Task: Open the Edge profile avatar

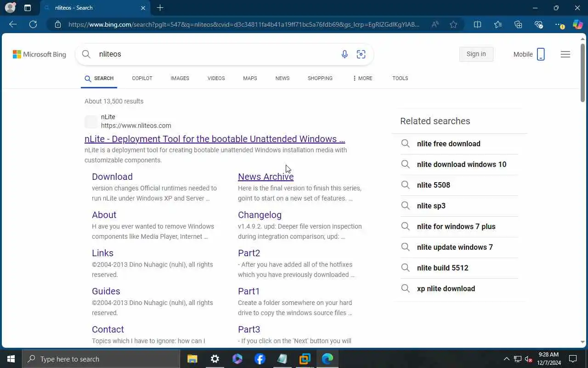Action: click(10, 8)
